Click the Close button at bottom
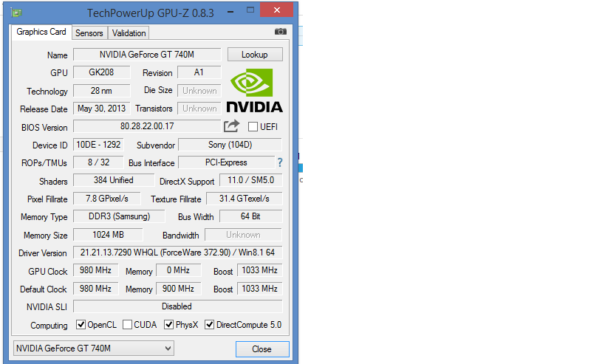The image size is (605, 364). 262,349
